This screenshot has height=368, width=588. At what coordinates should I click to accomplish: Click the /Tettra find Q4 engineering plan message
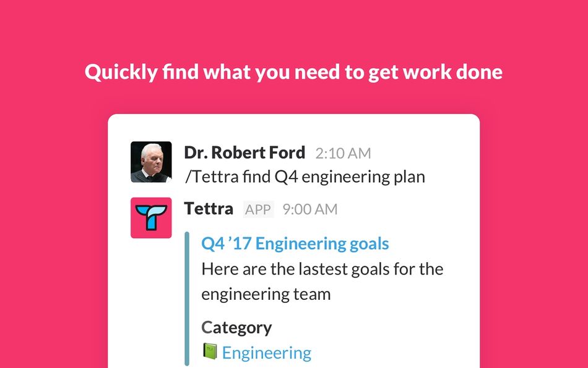point(305,177)
